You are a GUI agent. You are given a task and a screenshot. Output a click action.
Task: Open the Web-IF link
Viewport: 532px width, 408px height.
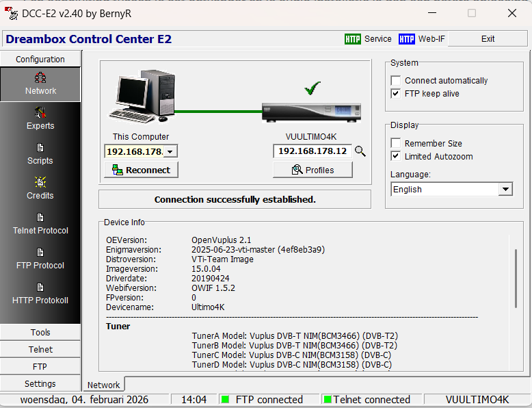(x=431, y=39)
